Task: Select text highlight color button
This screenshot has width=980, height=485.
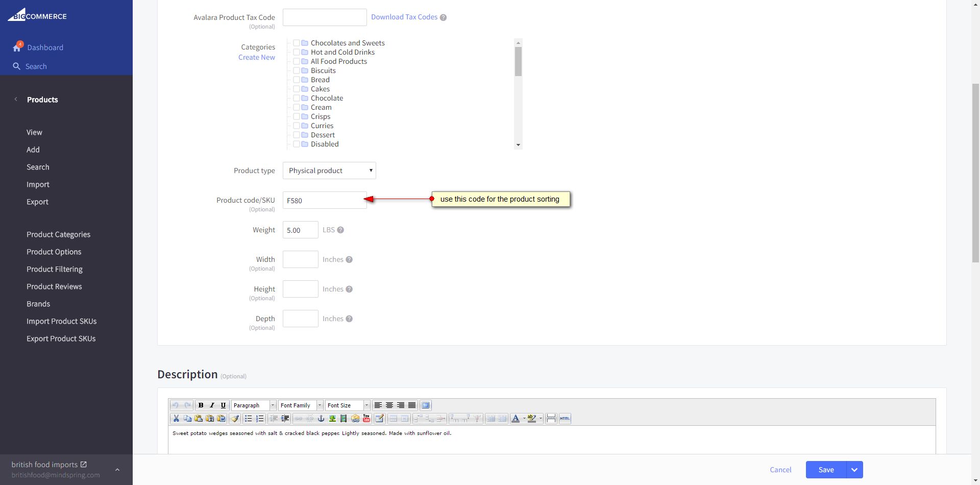Action: (532, 419)
